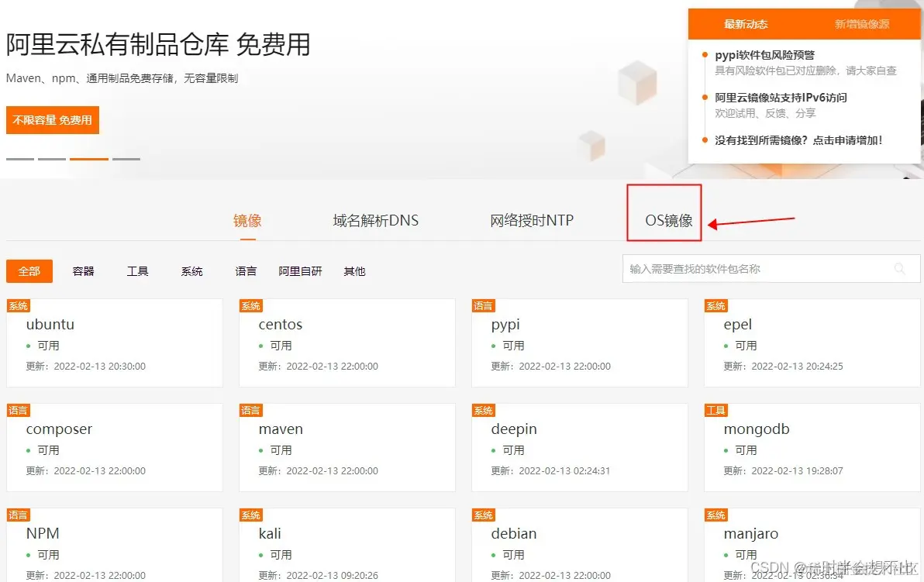Open the pypi mirror card
This screenshot has width=924, height=582.
(x=580, y=343)
